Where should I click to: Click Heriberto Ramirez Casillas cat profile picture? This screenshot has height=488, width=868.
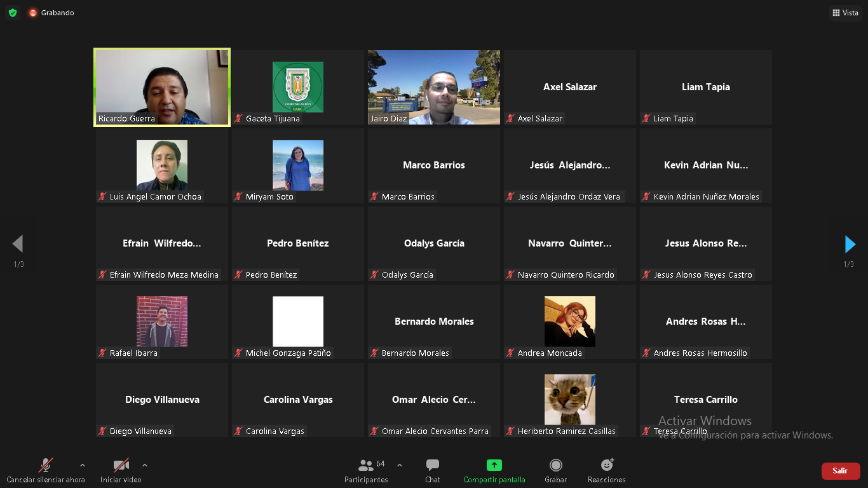(570, 400)
